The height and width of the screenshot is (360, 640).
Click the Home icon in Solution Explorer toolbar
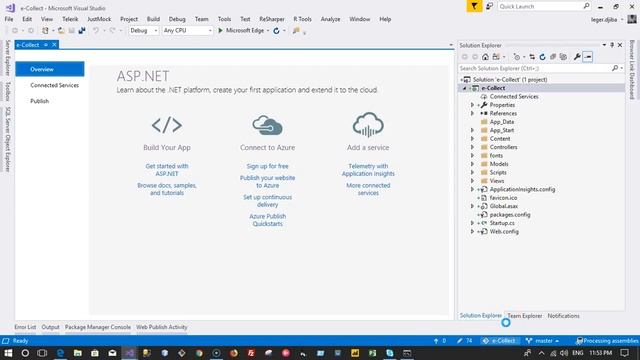pos(485,57)
